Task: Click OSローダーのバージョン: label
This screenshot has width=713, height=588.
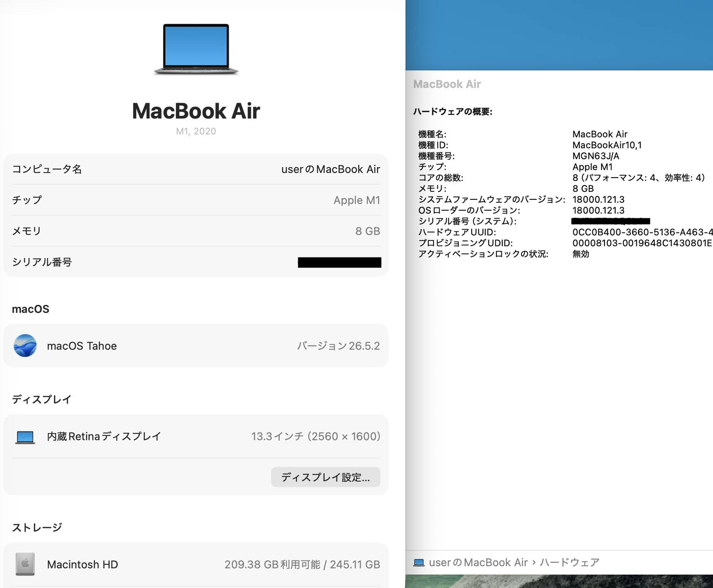Action: coord(469,210)
